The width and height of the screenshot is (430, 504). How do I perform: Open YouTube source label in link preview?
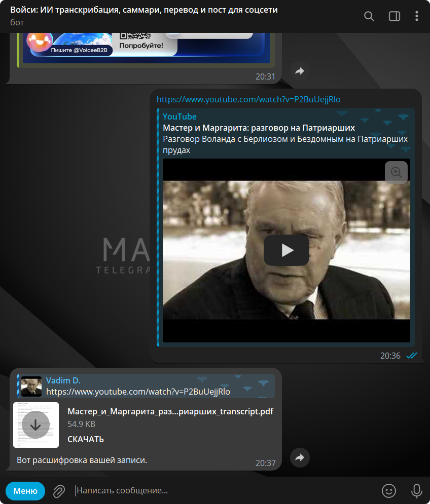pyautogui.click(x=180, y=117)
